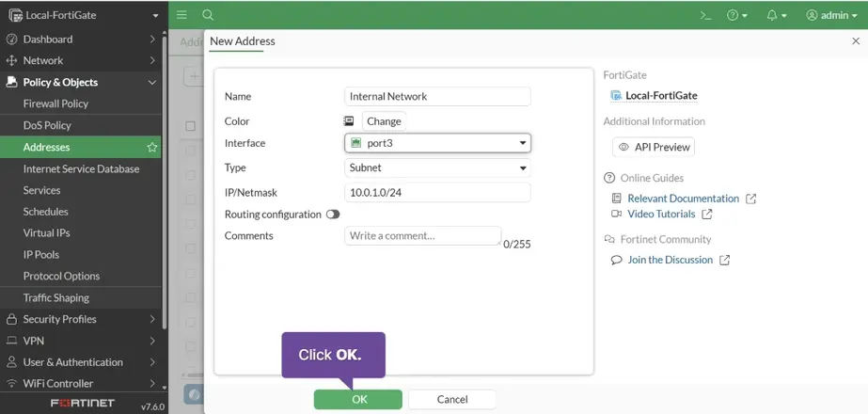Click the VPN laptop icon
Viewport: 868px width, 414px height.
[11, 341]
